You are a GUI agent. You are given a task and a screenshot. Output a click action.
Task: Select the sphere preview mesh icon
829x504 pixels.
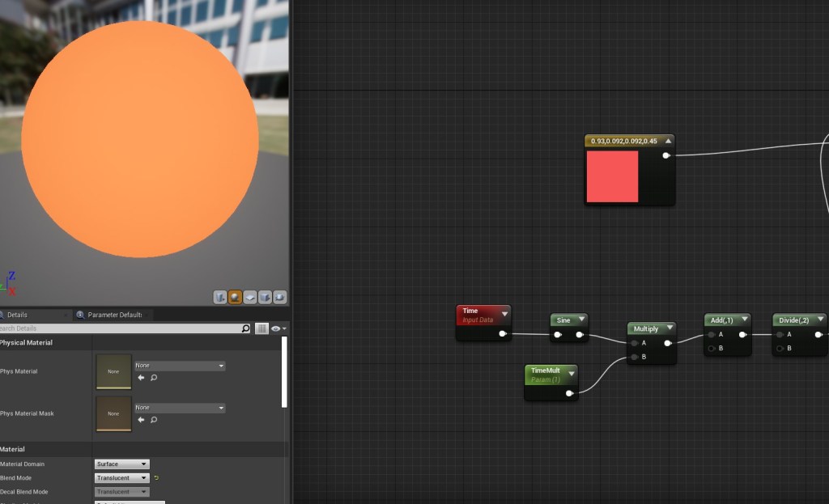(236, 297)
